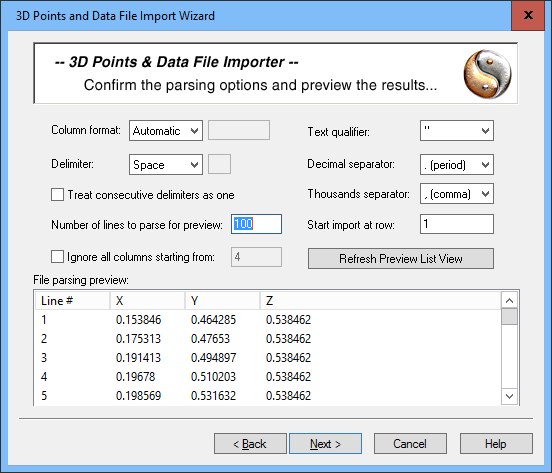
Task: Go to Next wizard step
Action: 325,444
